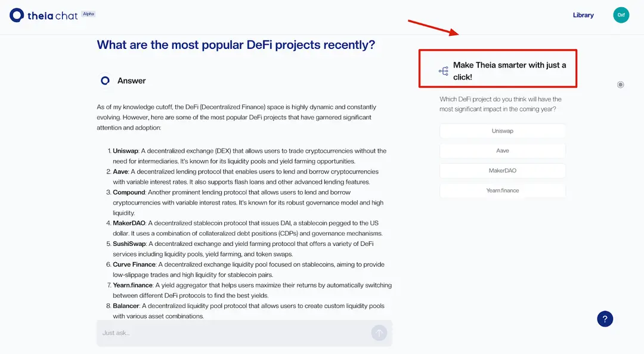Click the Make Theia smarter heading
644x354 pixels.
509,71
